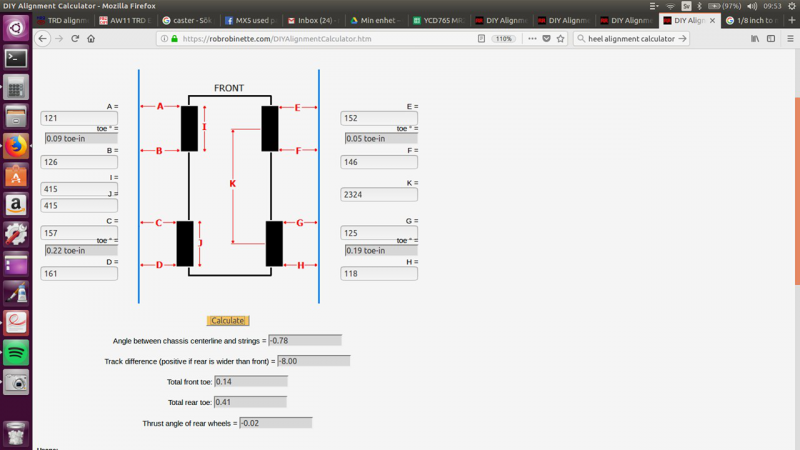Image resolution: width=800 pixels, height=450 pixels.
Task: Click the Calculate button
Action: 228,320
